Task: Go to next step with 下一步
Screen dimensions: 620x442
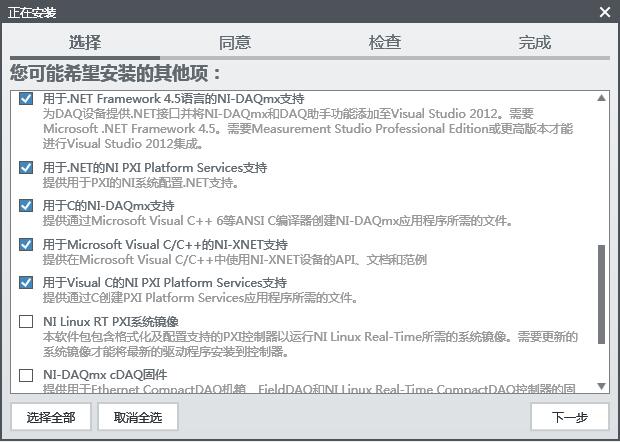Action: (x=569, y=417)
